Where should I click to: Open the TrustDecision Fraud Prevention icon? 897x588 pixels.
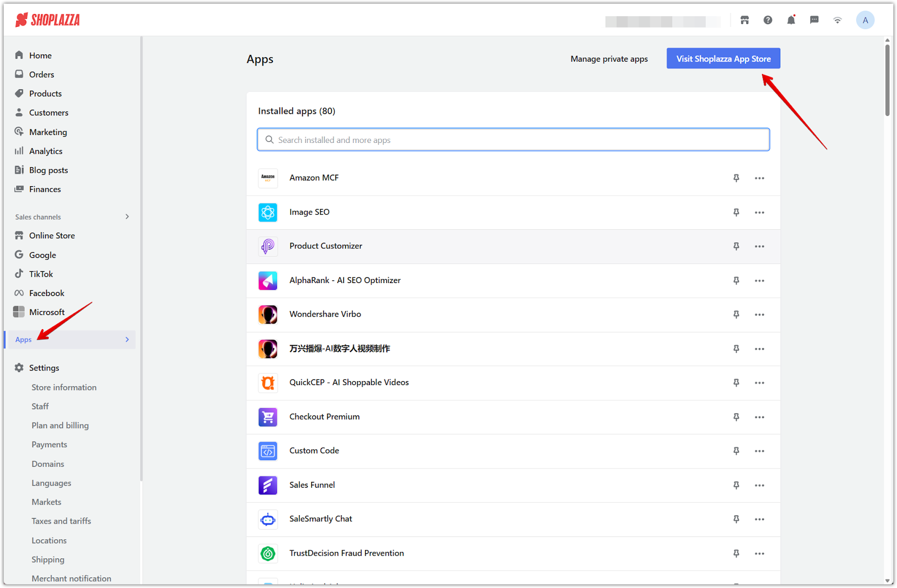tap(268, 553)
